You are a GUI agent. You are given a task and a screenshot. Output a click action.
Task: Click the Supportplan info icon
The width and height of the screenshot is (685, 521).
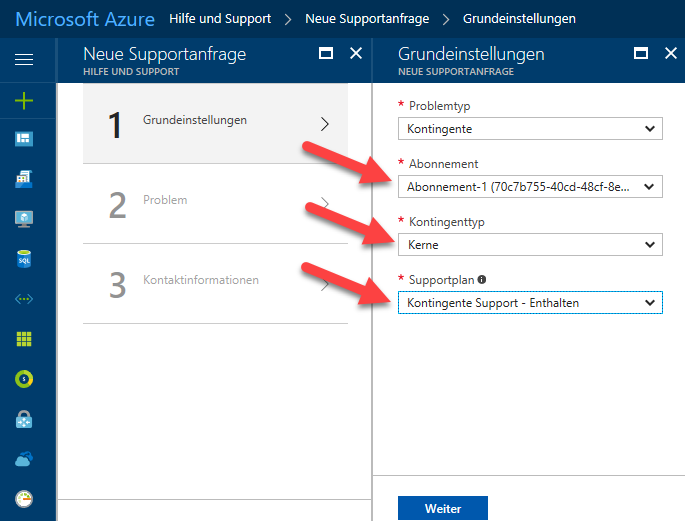point(482,279)
